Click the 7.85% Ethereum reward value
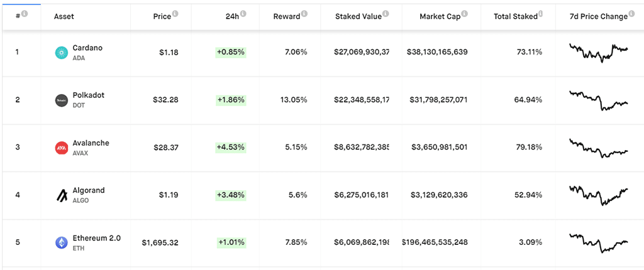The height and width of the screenshot is (270, 644). coord(296,242)
